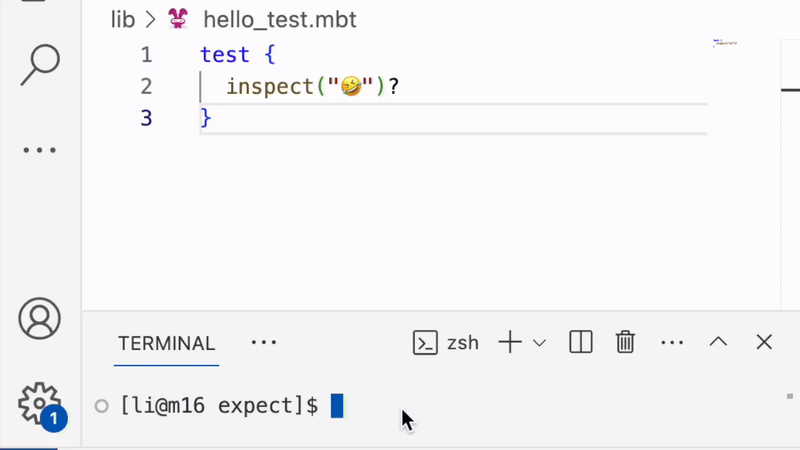Split the terminal panel

click(581, 342)
